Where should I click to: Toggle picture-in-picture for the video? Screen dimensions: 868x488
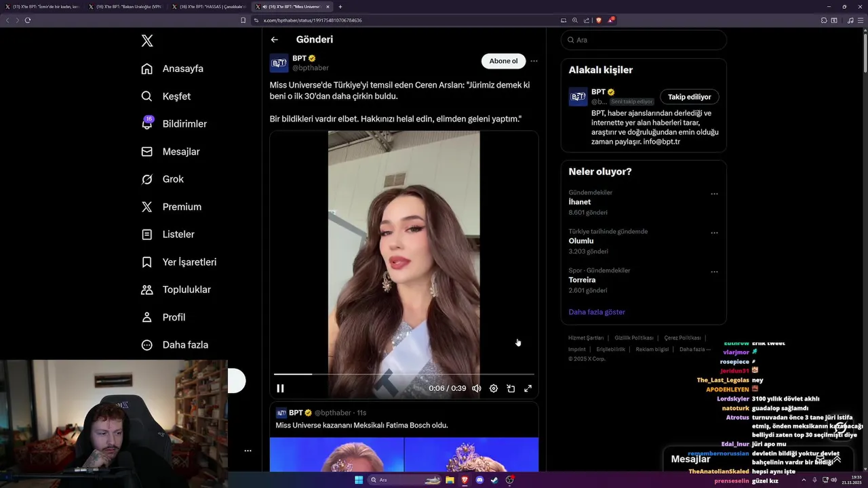(x=511, y=388)
